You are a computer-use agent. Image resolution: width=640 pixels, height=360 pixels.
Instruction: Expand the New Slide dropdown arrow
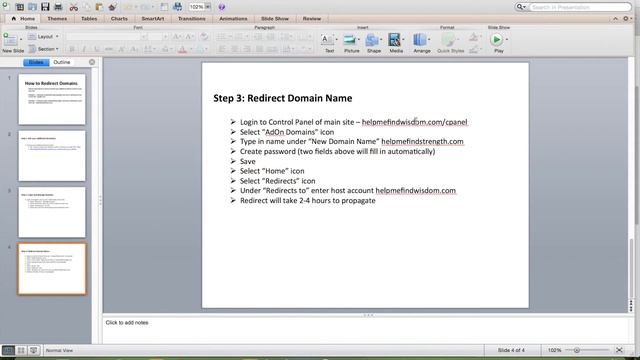[x=21, y=40]
